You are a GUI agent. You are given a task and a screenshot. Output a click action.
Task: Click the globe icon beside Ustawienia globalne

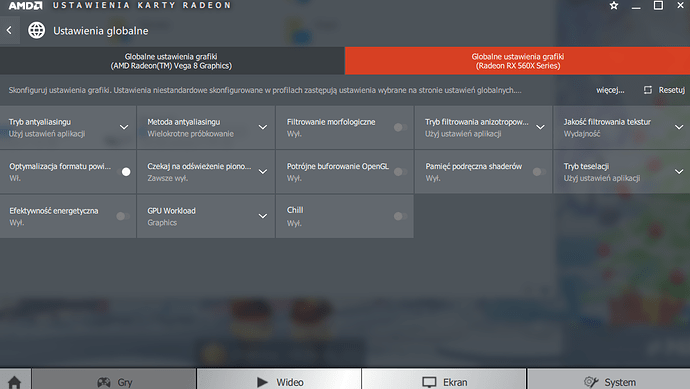point(37,30)
